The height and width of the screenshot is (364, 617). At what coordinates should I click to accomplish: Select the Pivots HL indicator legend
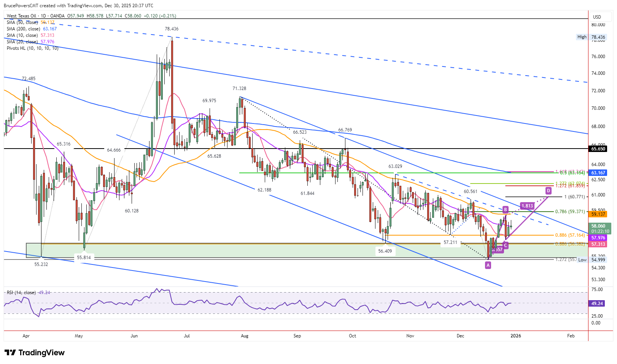tap(33, 48)
